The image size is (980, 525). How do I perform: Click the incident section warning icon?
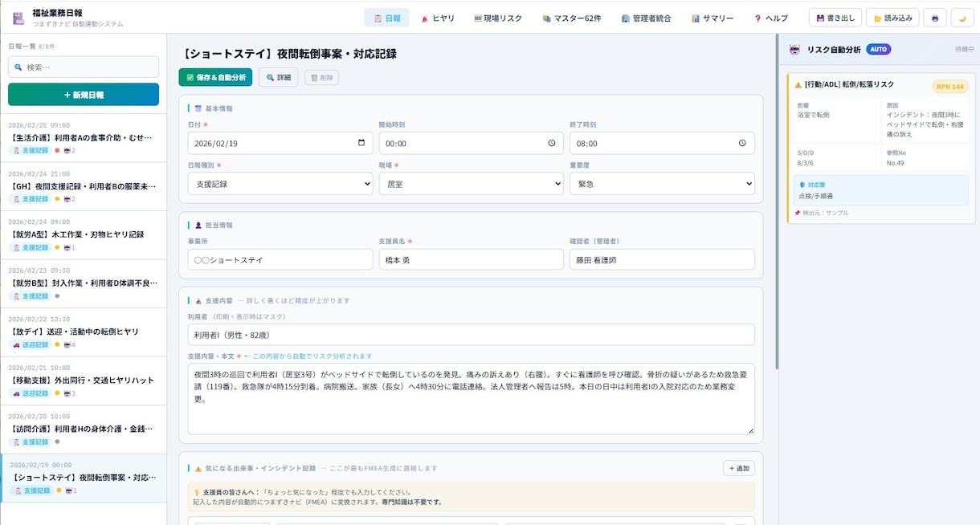click(198, 468)
